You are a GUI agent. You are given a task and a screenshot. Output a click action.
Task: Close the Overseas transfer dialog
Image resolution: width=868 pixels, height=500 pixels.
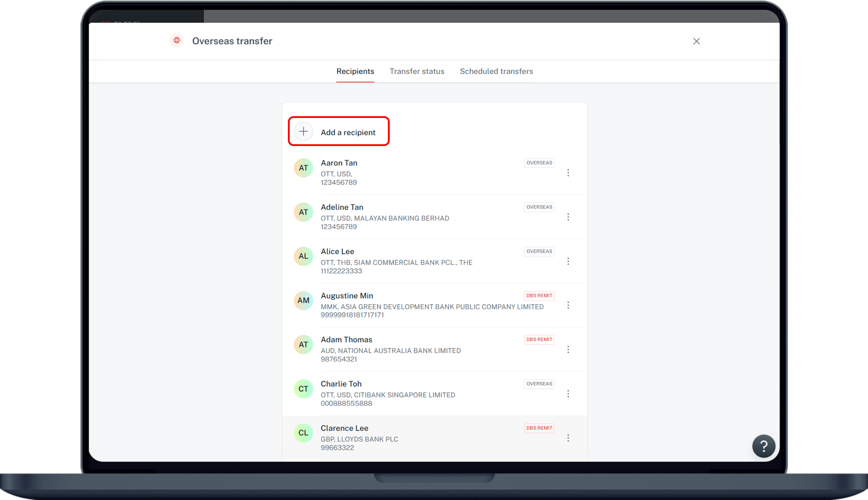point(696,41)
